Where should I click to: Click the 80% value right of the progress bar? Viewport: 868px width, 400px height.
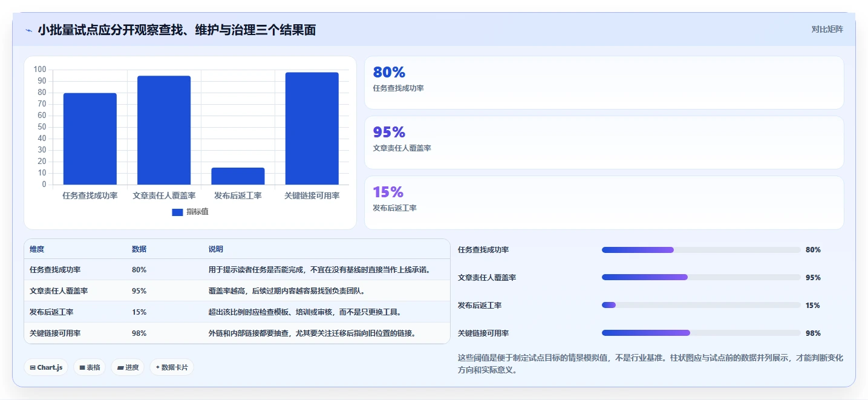pyautogui.click(x=813, y=250)
